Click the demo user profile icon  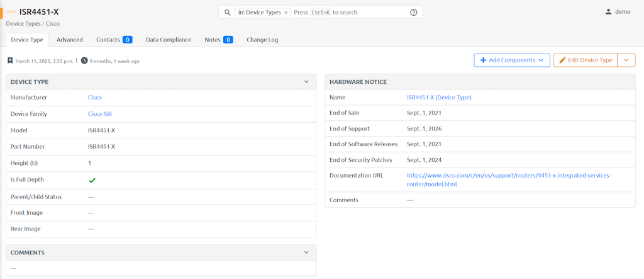(x=608, y=12)
